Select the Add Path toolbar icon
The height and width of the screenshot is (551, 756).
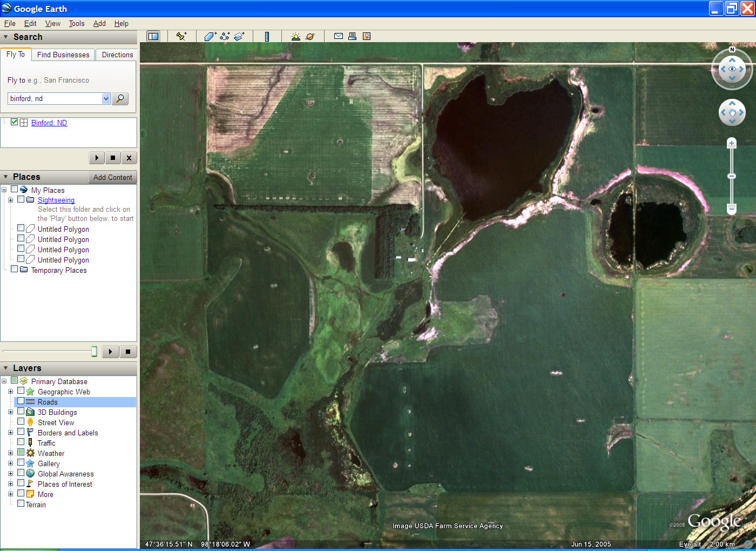(x=225, y=36)
